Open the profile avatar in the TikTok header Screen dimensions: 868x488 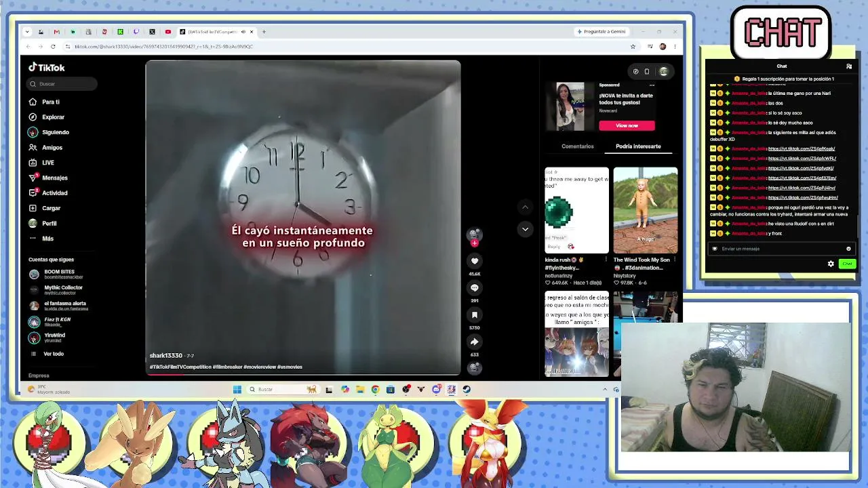(664, 71)
